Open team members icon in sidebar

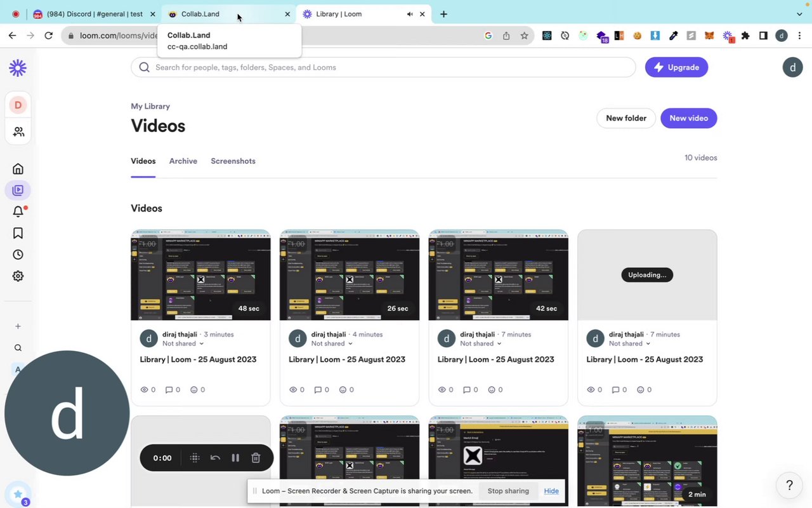coord(18,131)
